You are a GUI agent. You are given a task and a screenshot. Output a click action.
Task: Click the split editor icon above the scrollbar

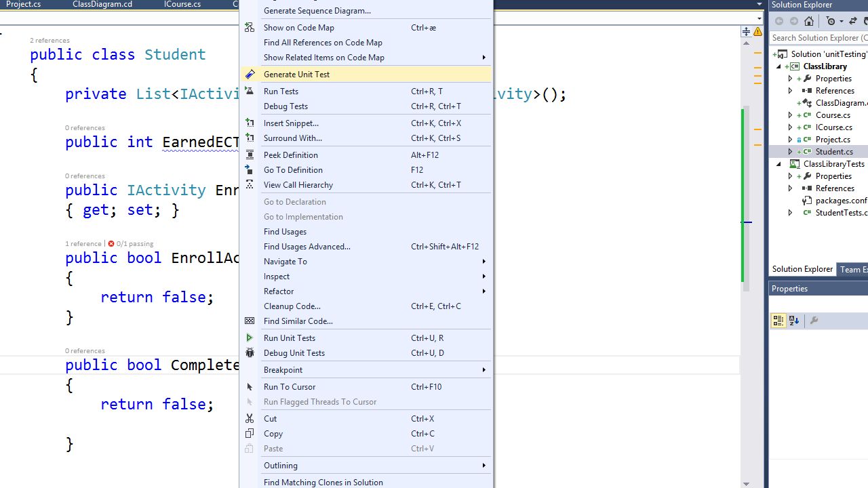pos(746,32)
